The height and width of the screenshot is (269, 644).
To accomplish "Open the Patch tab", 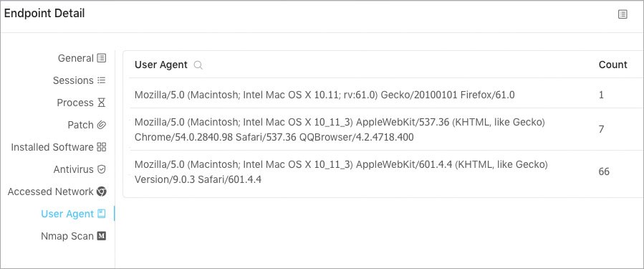I will pos(87,125).
